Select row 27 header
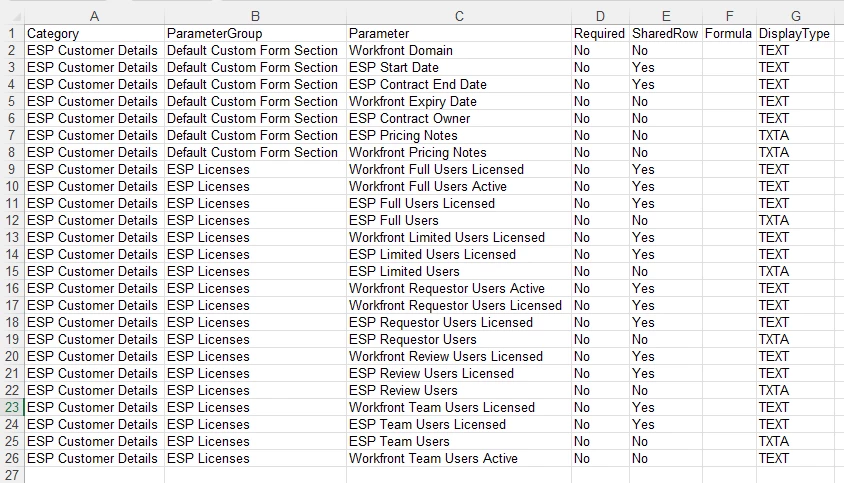 point(12,475)
